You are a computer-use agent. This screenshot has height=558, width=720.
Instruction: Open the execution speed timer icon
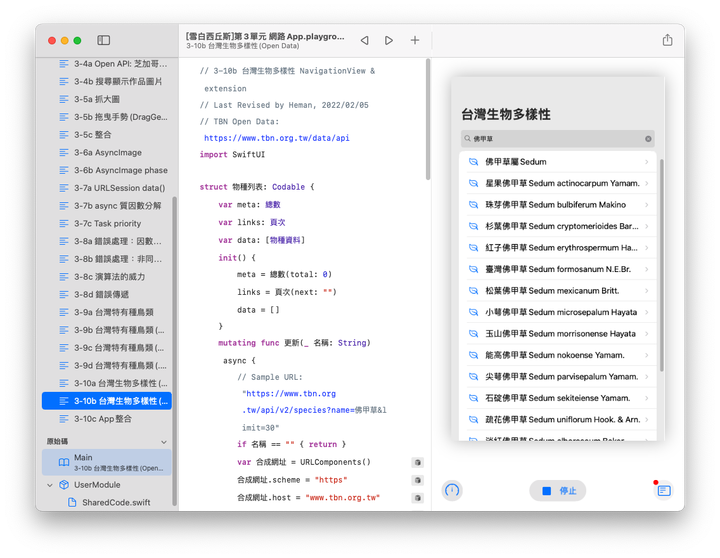(452, 490)
